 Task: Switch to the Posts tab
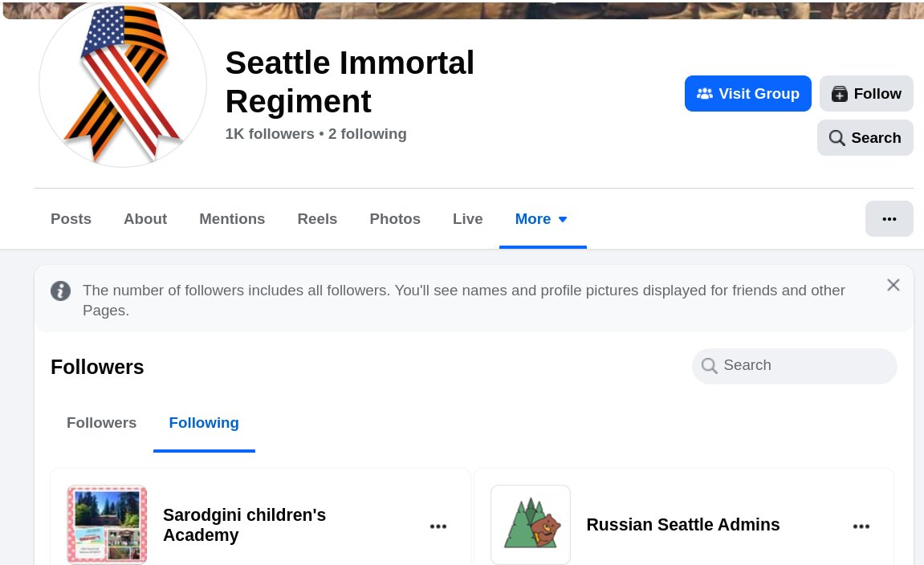pyautogui.click(x=71, y=219)
